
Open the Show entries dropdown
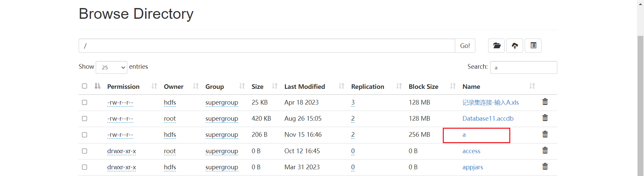point(112,67)
